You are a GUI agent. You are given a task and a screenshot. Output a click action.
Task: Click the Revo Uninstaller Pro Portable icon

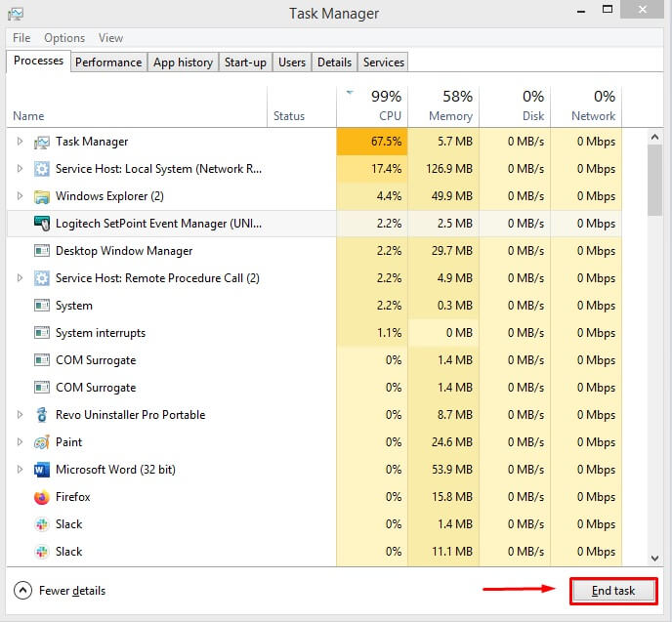click(42, 415)
